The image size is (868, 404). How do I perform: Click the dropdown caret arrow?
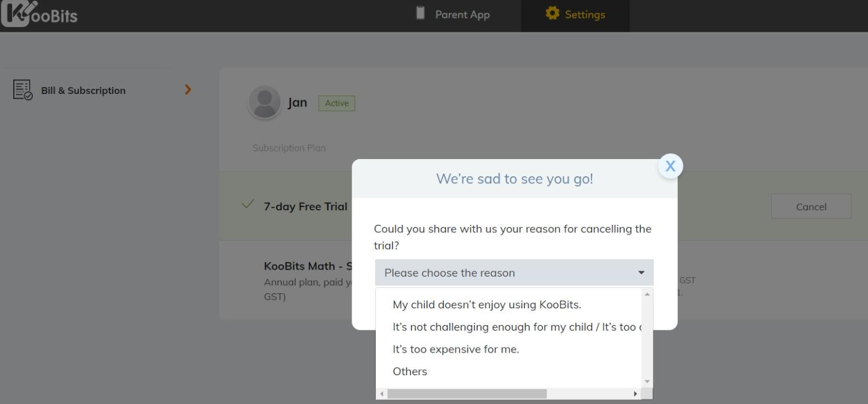[x=641, y=273]
